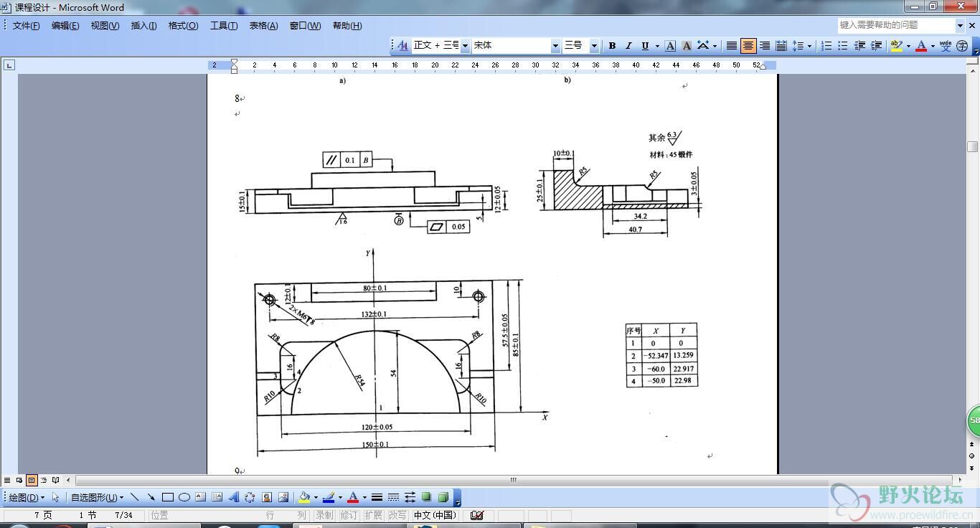The width and height of the screenshot is (980, 528).
Task: Increase paragraph indent
Action: [876, 45]
